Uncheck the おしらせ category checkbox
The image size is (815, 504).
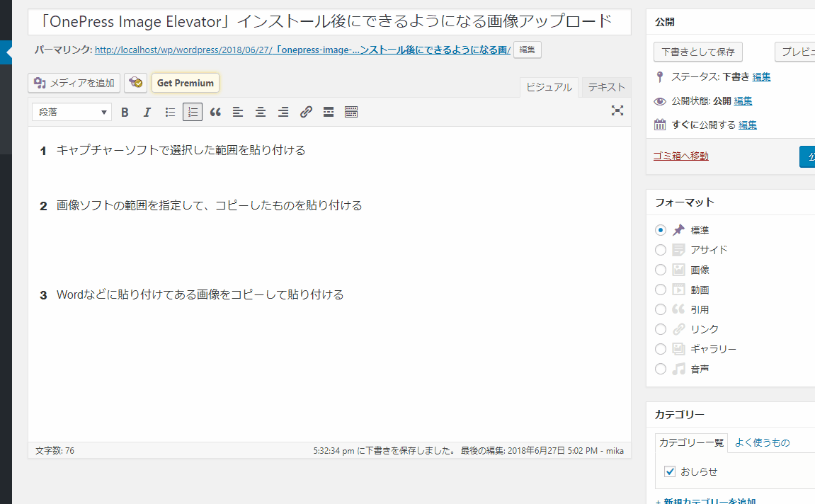tap(670, 471)
